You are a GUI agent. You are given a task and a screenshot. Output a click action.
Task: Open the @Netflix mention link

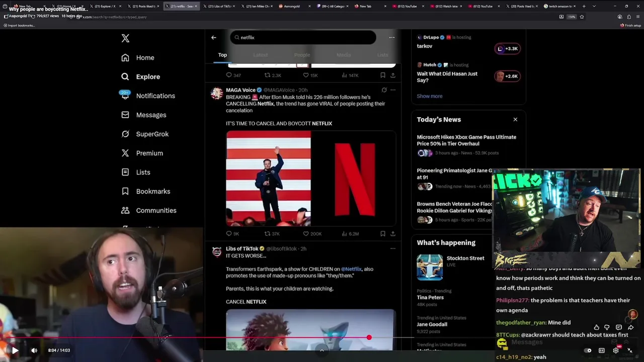(351, 269)
